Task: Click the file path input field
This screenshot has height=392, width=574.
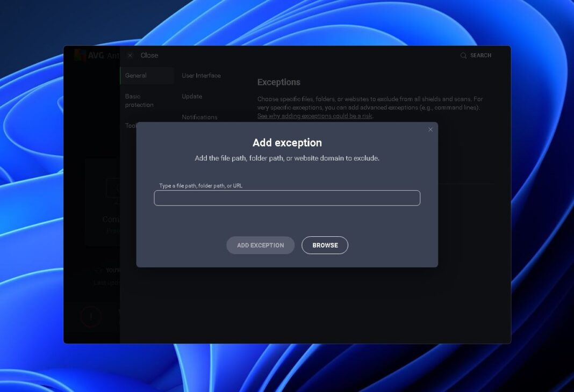Action: 287,198
